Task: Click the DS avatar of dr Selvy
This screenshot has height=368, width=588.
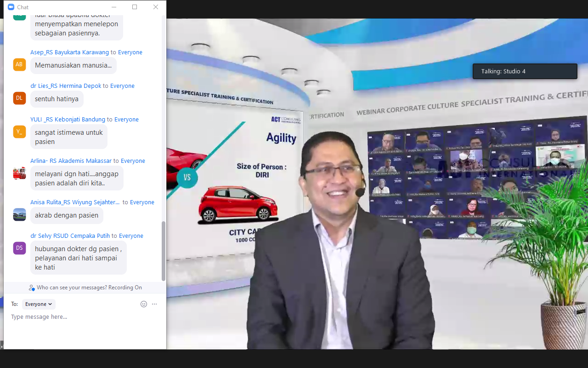Action: [x=19, y=248]
